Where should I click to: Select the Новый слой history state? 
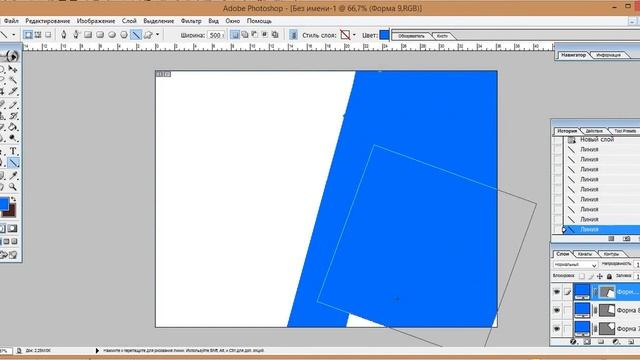coord(596,140)
